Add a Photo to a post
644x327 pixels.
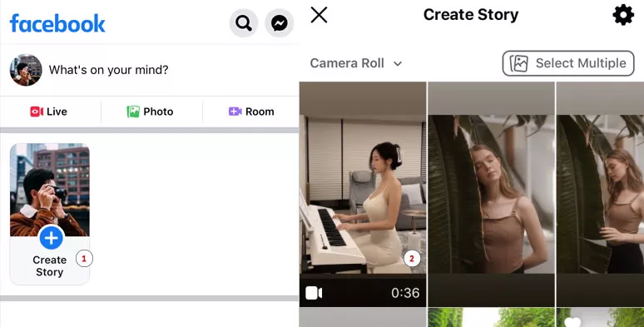pyautogui.click(x=150, y=111)
